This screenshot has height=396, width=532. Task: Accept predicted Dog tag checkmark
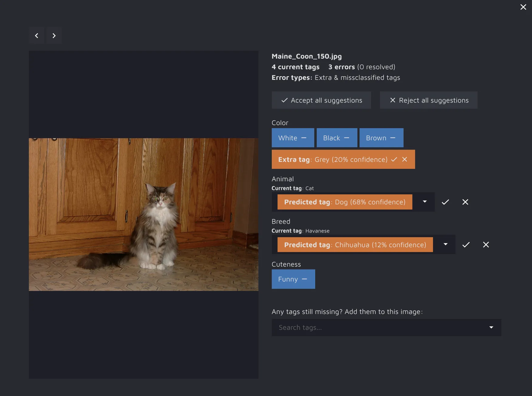coord(445,202)
